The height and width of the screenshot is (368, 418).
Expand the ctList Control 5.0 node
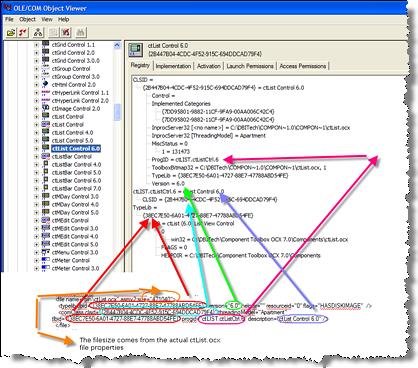(36, 141)
